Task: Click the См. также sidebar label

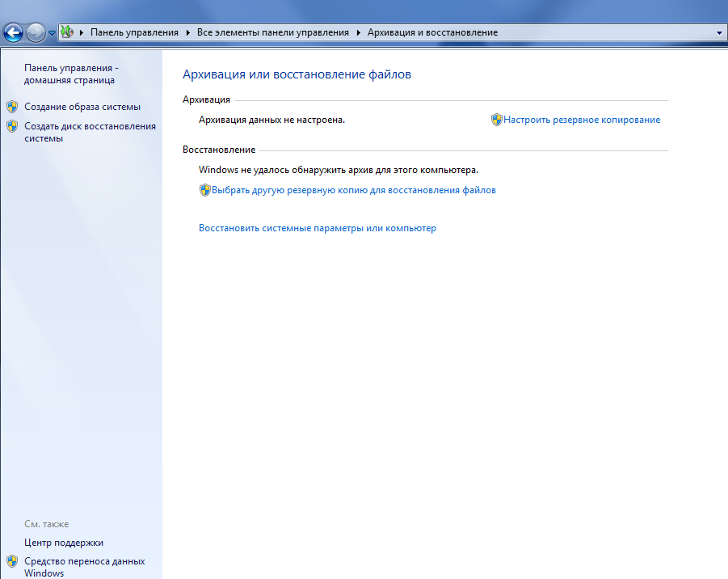Action: (x=46, y=524)
